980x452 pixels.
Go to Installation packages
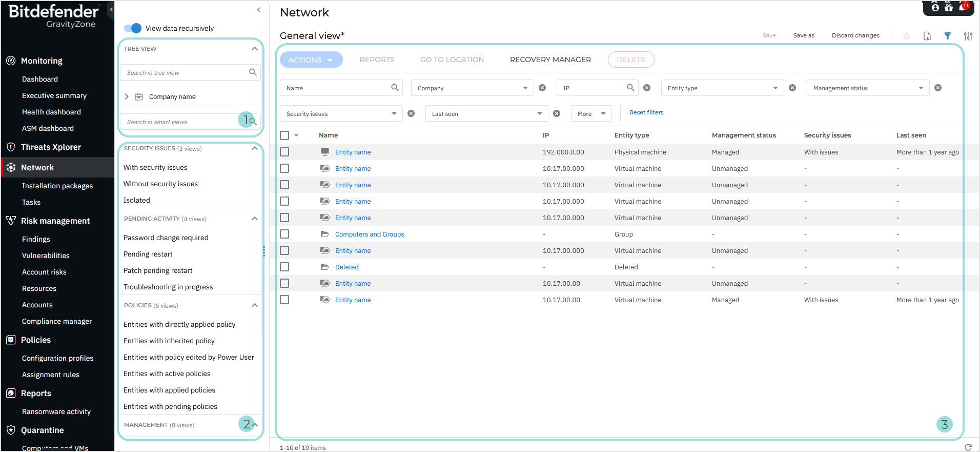click(x=57, y=186)
